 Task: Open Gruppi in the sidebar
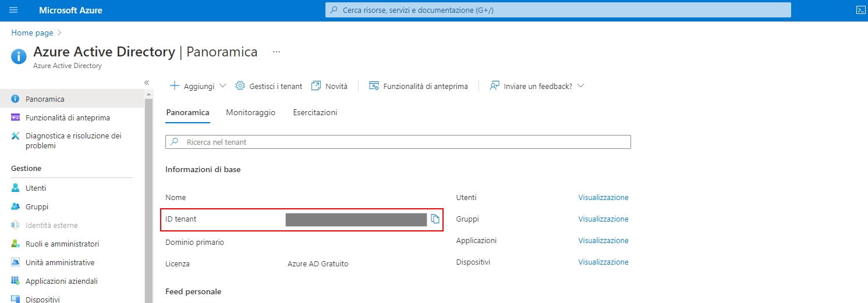(37, 206)
